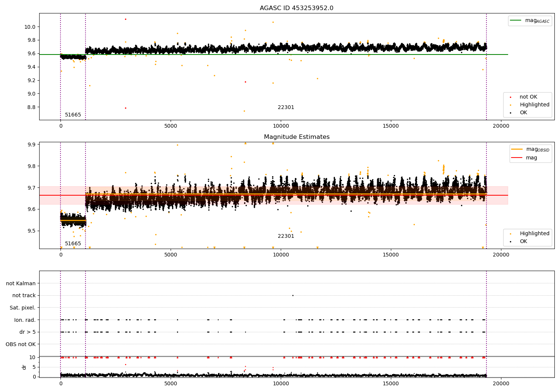Click '9.6' tick label in Magnitude Estimates plot
Viewport: 560px width, 392px height.
[x=31, y=209]
